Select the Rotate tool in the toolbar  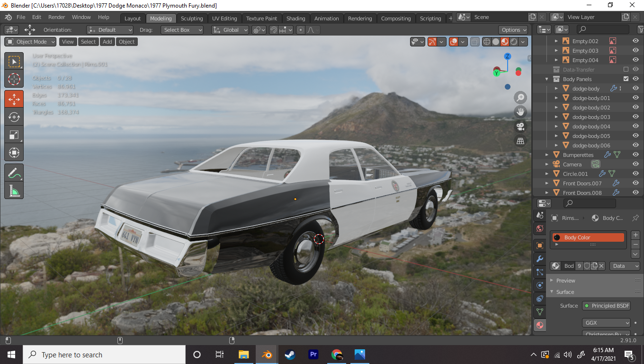coord(14,117)
